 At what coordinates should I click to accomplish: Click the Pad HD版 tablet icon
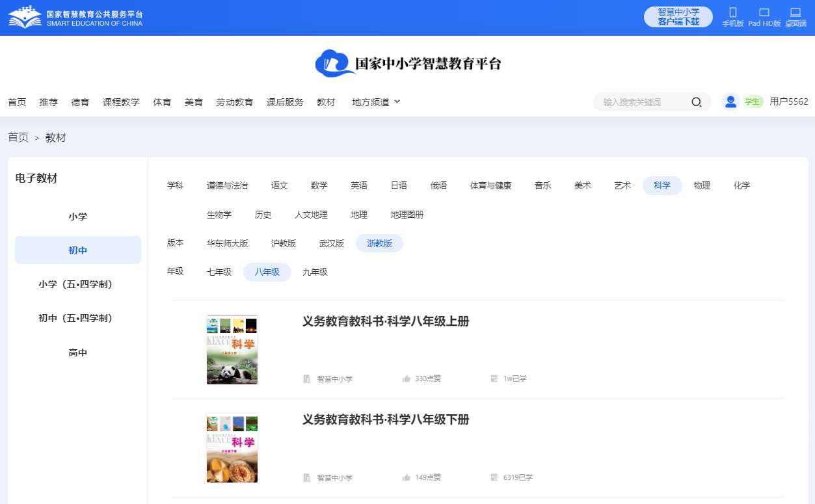click(x=764, y=12)
